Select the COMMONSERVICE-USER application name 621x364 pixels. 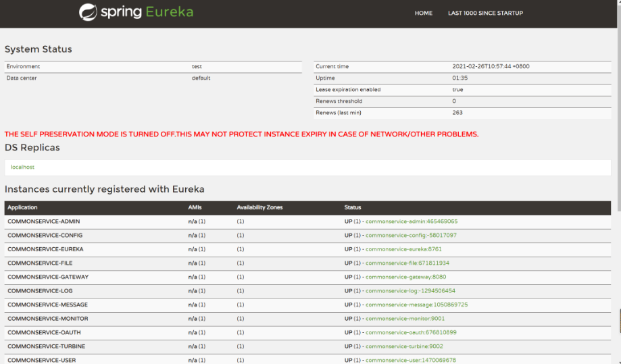point(42,360)
